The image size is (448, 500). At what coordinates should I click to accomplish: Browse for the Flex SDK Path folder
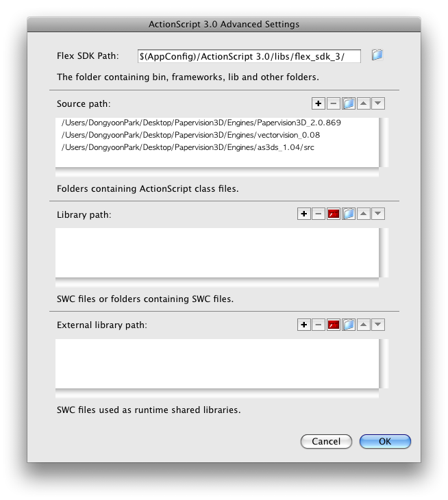click(x=377, y=55)
